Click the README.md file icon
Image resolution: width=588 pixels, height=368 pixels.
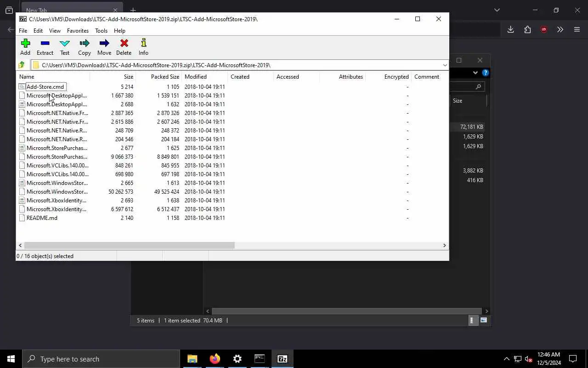tap(22, 218)
